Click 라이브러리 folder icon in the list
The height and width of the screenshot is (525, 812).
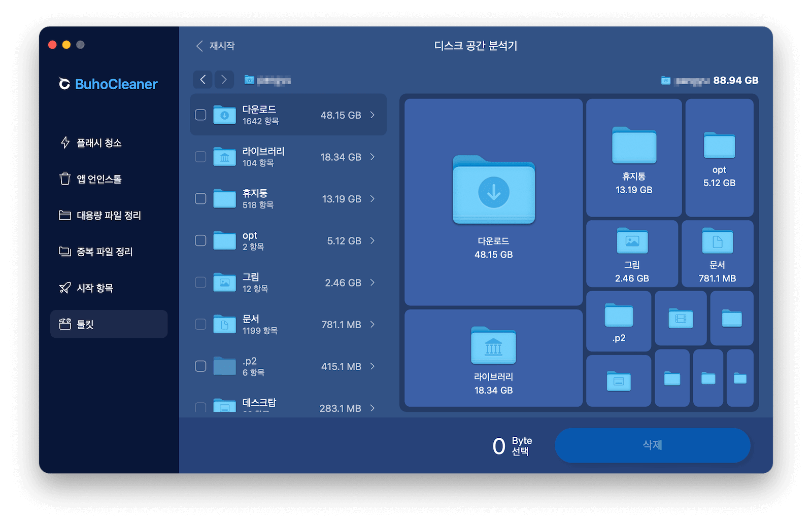click(x=224, y=157)
